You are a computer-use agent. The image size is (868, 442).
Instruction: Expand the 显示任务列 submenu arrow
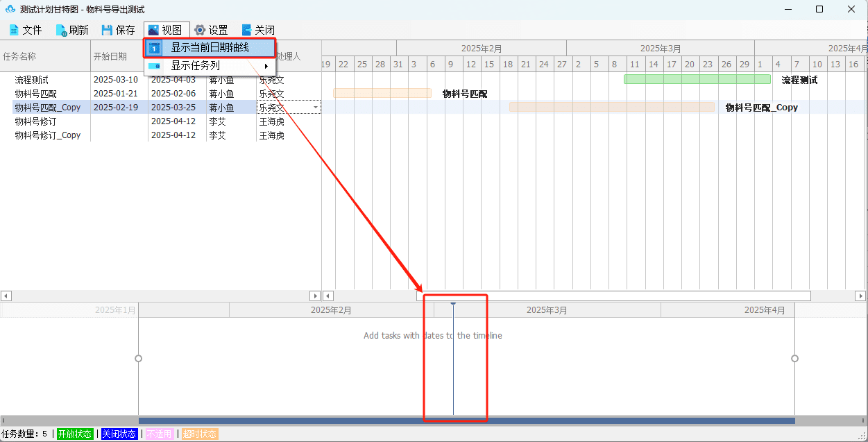tap(266, 66)
